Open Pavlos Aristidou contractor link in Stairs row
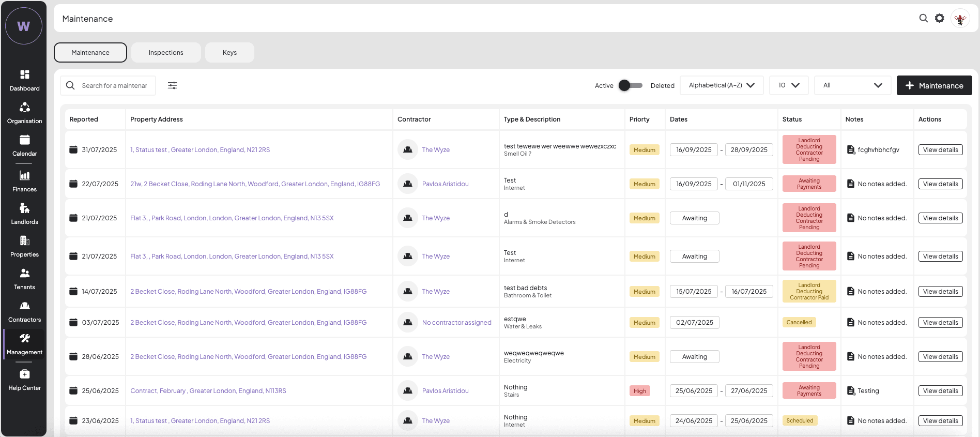 click(x=445, y=391)
